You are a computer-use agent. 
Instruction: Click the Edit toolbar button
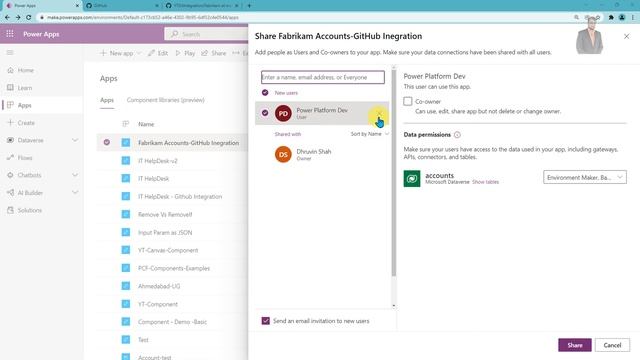[x=158, y=53]
